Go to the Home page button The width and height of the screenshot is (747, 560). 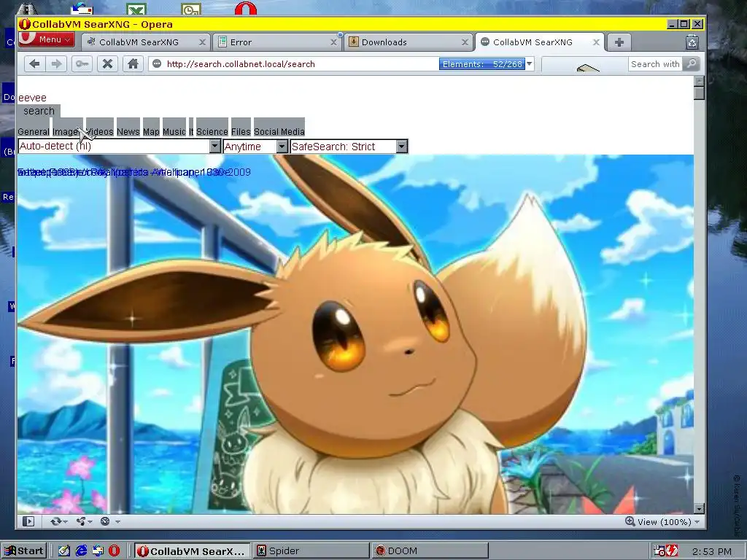133,64
